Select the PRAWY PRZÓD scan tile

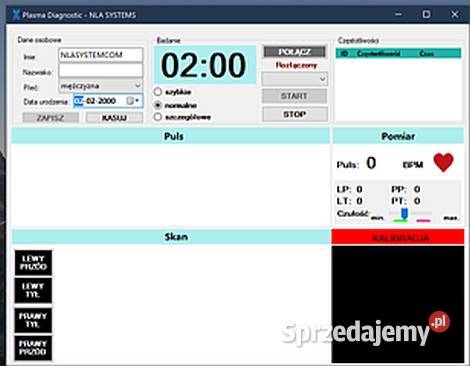pos(33,348)
